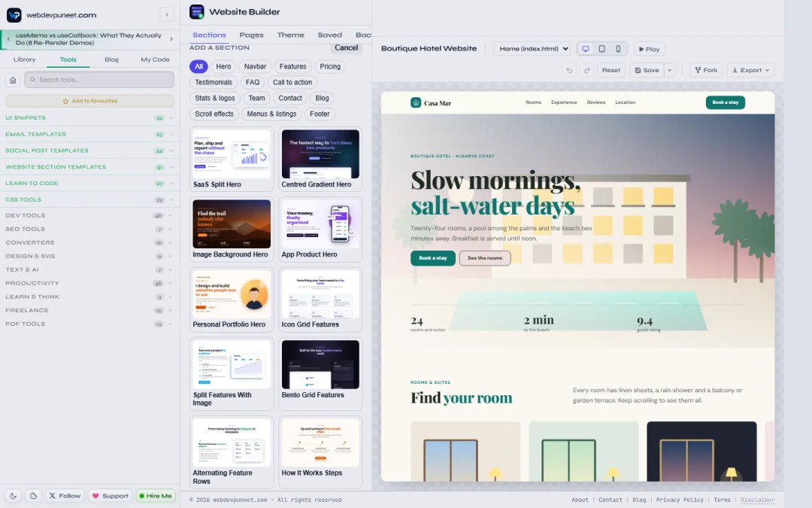Switch preview to desktop view
The image size is (812, 508).
tap(585, 49)
